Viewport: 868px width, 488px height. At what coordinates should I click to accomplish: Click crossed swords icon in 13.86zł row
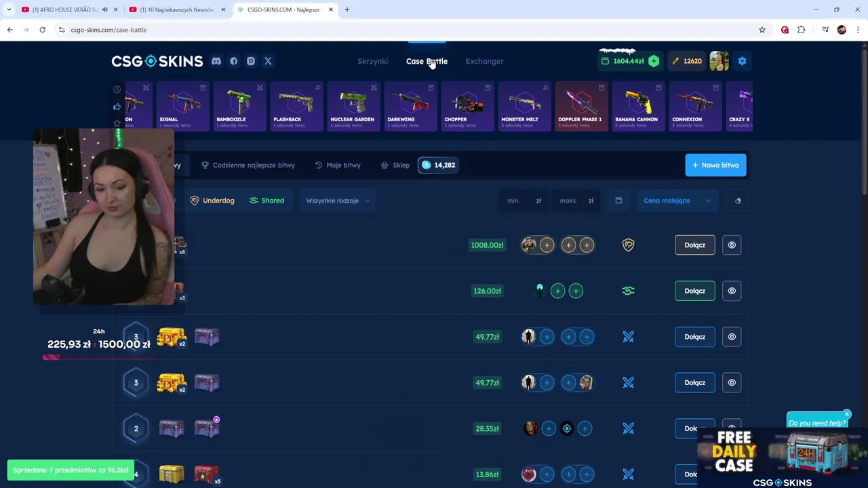(x=629, y=474)
